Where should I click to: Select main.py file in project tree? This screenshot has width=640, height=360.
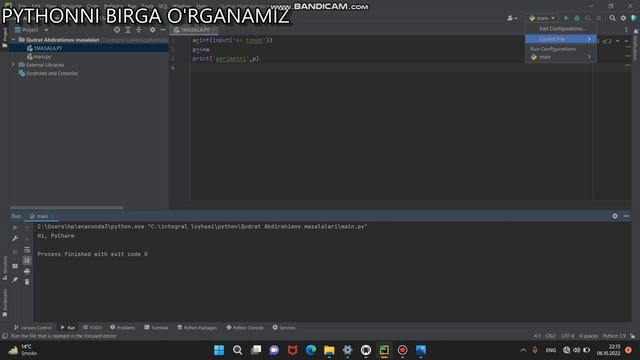(42, 57)
